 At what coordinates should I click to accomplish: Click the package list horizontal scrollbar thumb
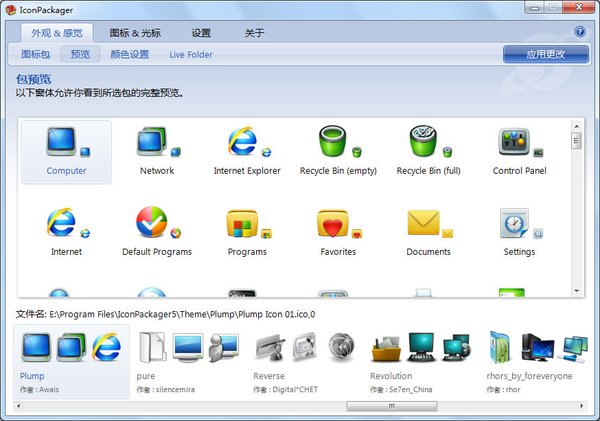pyautogui.click(x=391, y=406)
